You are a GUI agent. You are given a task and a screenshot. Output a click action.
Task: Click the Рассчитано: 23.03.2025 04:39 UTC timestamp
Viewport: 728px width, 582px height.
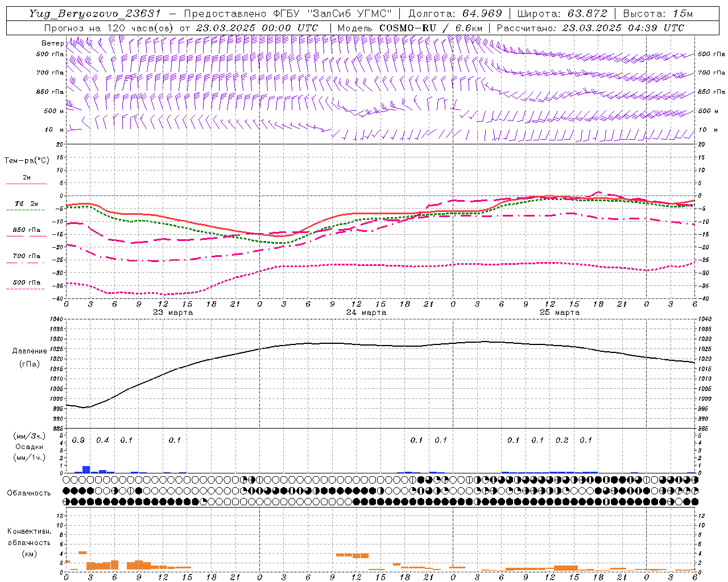coord(590,28)
